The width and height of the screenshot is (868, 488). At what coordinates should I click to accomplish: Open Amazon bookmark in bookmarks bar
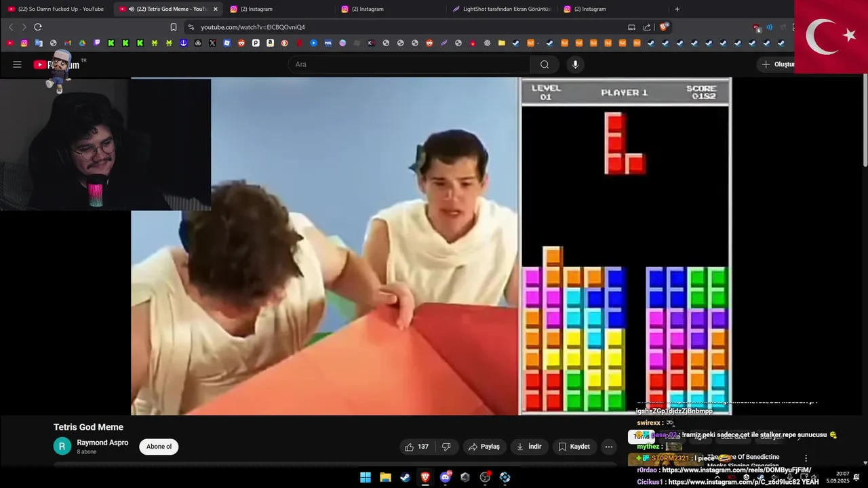click(270, 43)
